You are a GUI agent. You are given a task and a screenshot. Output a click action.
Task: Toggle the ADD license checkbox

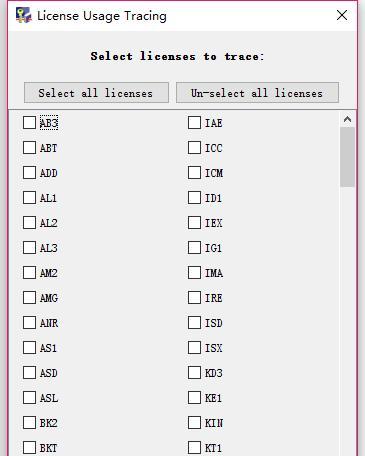point(29,173)
